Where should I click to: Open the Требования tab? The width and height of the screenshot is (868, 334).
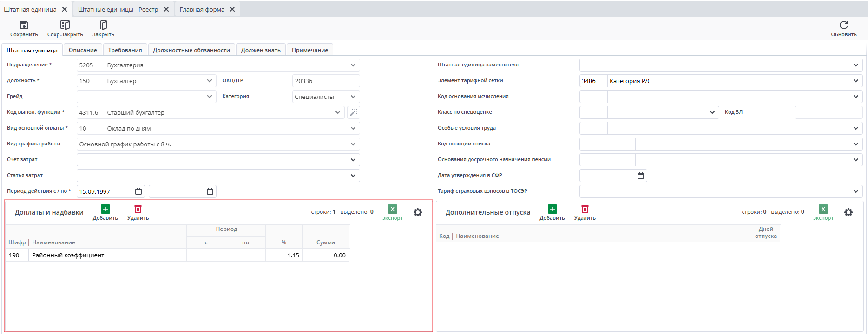click(125, 50)
